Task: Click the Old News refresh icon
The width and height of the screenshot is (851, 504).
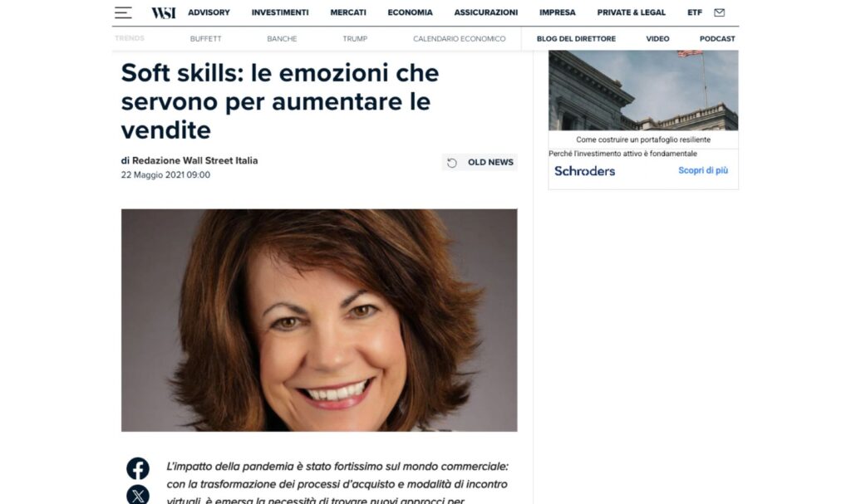Action: tap(452, 163)
